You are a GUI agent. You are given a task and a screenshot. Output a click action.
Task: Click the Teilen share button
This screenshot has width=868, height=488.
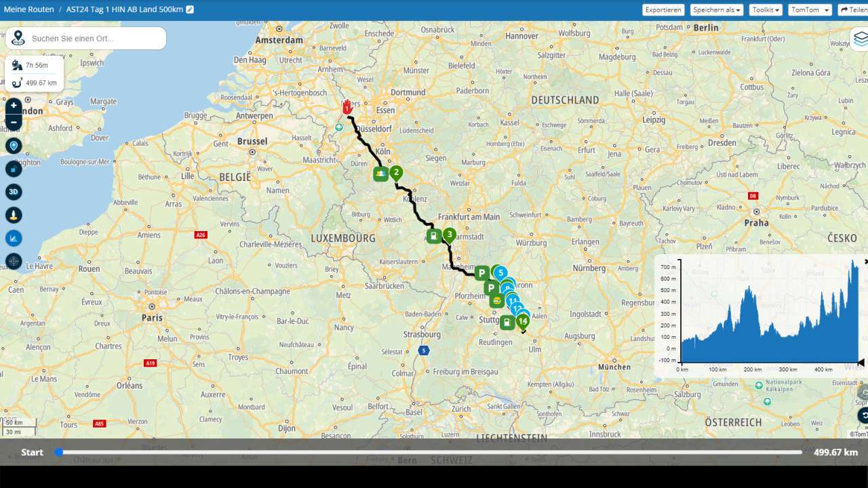pyautogui.click(x=853, y=10)
